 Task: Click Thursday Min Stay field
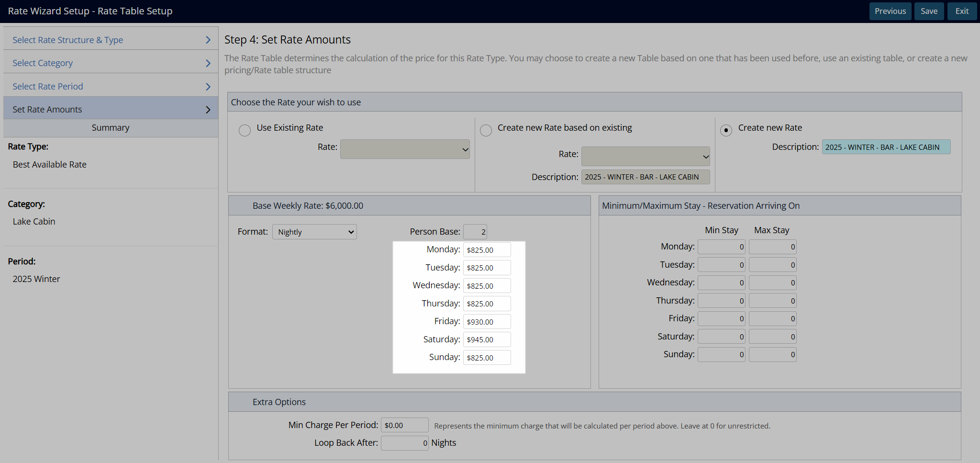coord(721,301)
